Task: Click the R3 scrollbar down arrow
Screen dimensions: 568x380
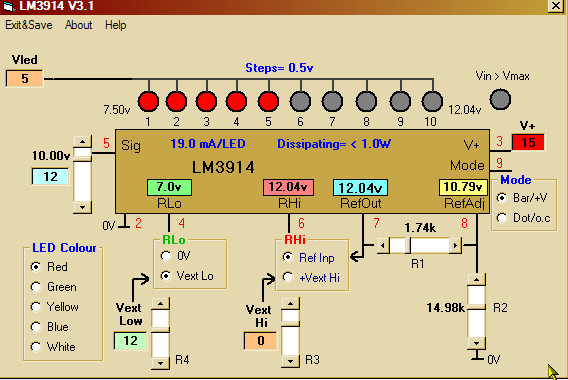Action: (290, 361)
